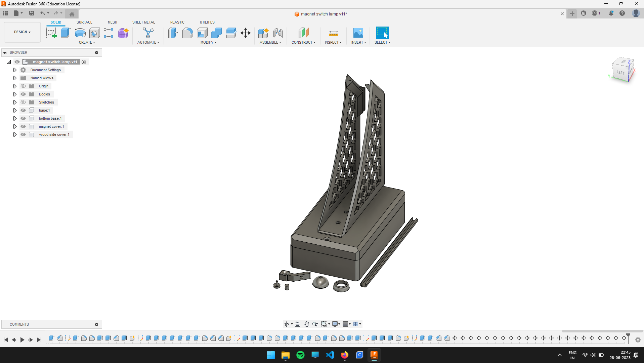644x363 pixels.
Task: Open the INSPECT menu
Action: pos(333,42)
